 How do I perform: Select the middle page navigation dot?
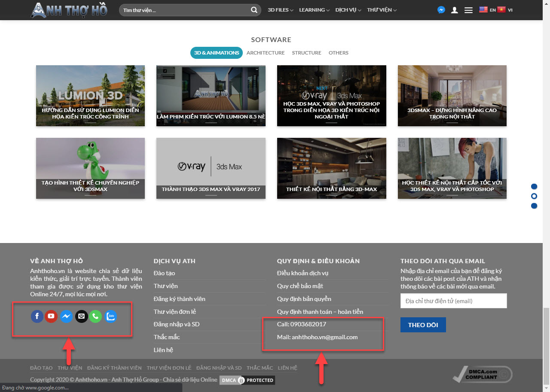534,196
